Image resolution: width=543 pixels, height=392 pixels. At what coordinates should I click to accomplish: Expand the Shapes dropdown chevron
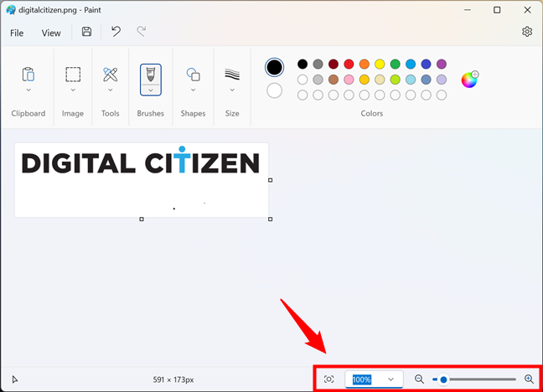click(194, 90)
